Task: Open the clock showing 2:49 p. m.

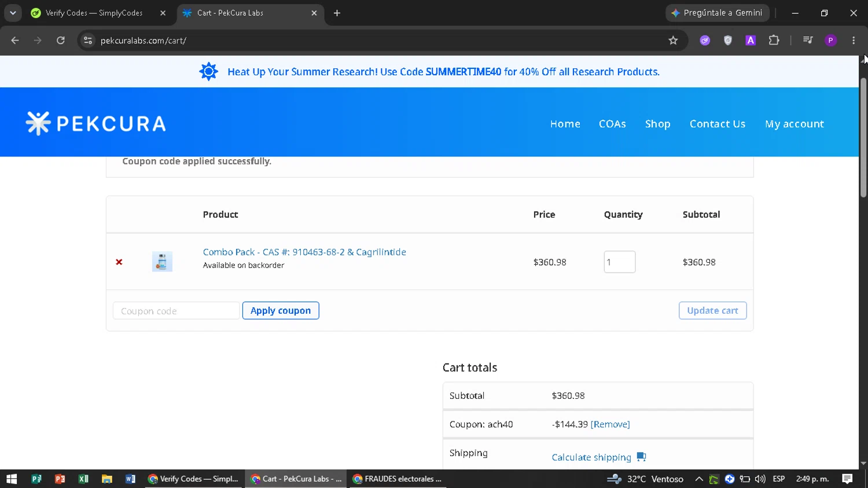Action: pos(812,479)
